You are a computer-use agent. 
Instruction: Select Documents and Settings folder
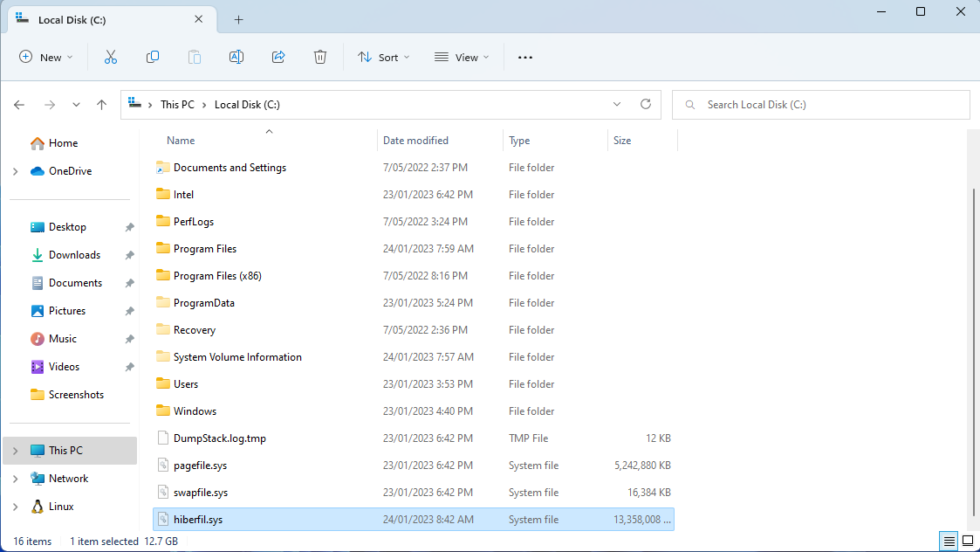(x=414, y=168)
